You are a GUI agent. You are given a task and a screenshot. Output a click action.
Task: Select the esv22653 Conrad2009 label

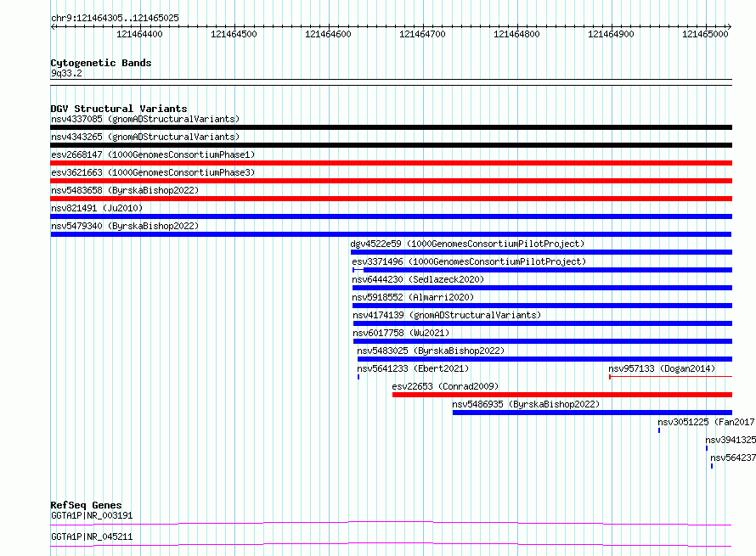click(x=445, y=386)
